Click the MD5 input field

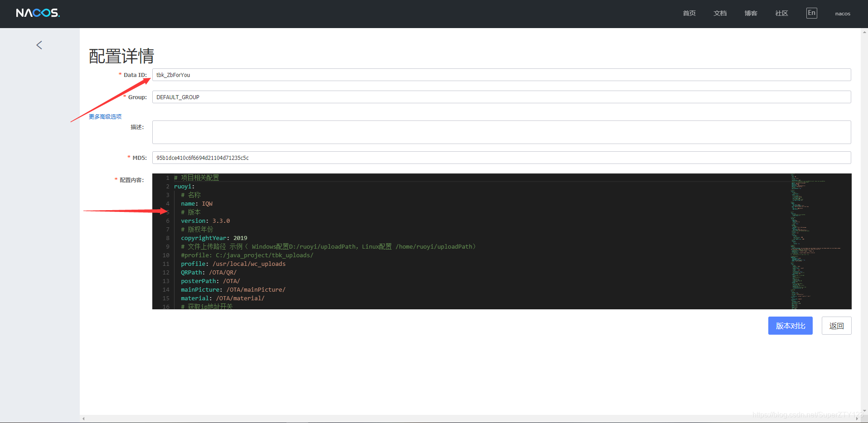click(501, 158)
